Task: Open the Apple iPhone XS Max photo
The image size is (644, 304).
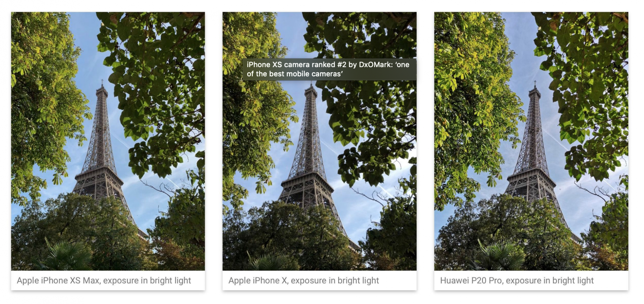Action: pos(108,141)
